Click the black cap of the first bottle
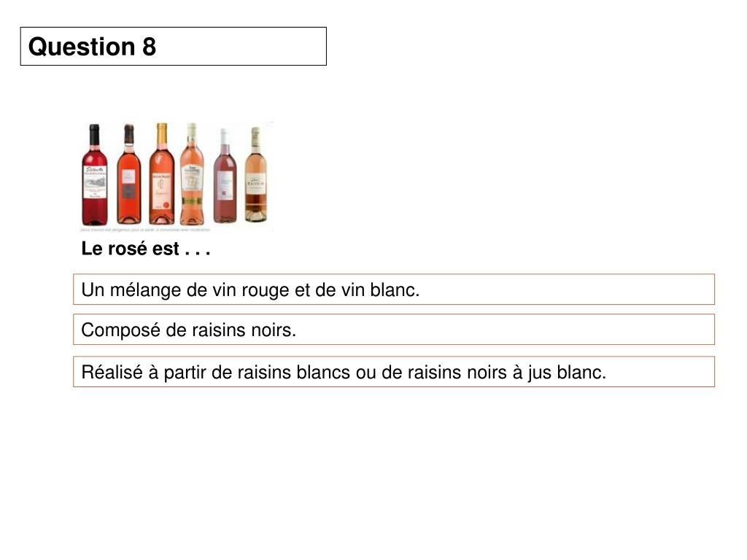This screenshot has width=747, height=560. tap(94, 132)
